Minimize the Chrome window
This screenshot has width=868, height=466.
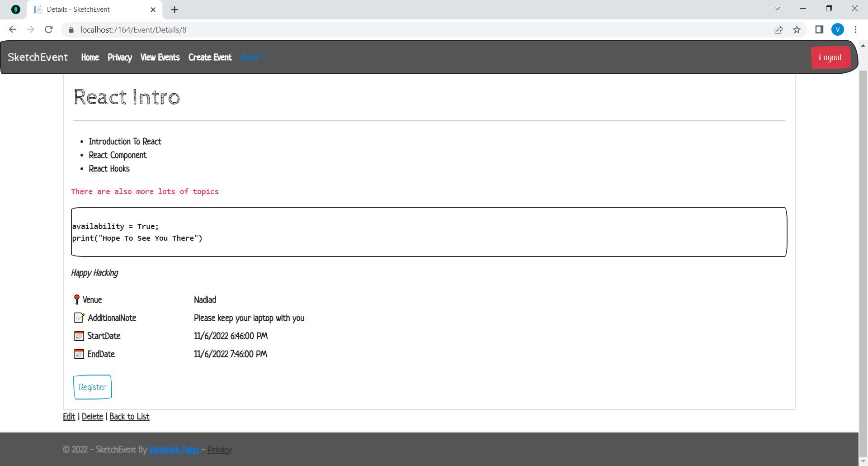click(x=803, y=9)
